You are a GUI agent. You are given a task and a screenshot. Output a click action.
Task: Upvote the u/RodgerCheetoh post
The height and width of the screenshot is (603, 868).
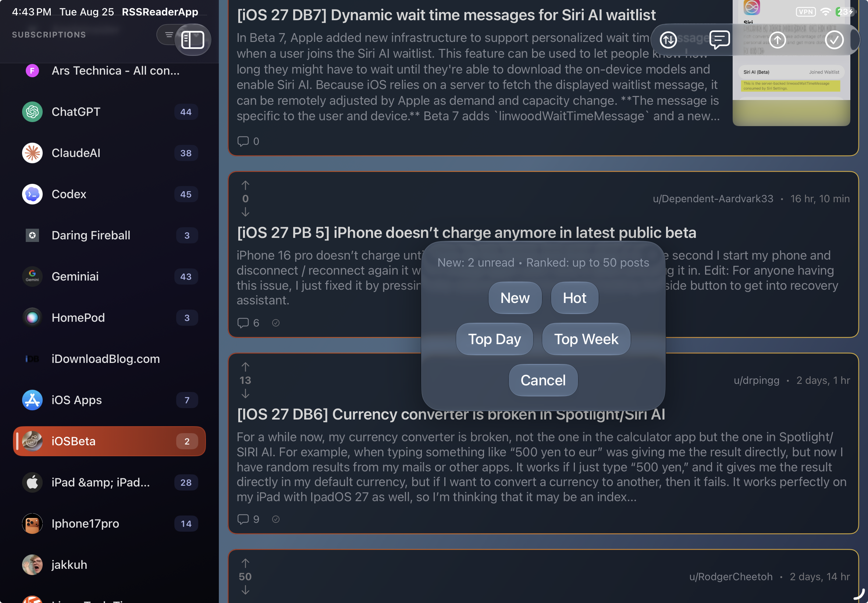[x=245, y=563]
